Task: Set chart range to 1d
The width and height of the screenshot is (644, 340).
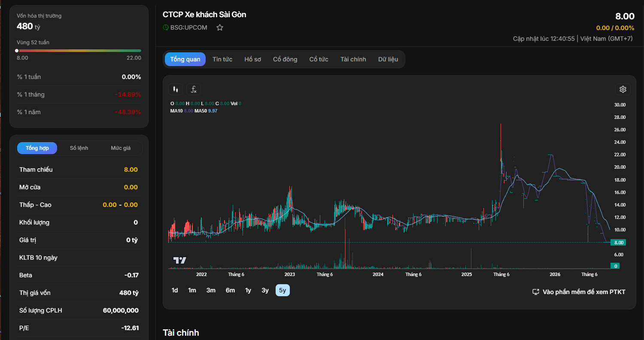Action: point(175,290)
